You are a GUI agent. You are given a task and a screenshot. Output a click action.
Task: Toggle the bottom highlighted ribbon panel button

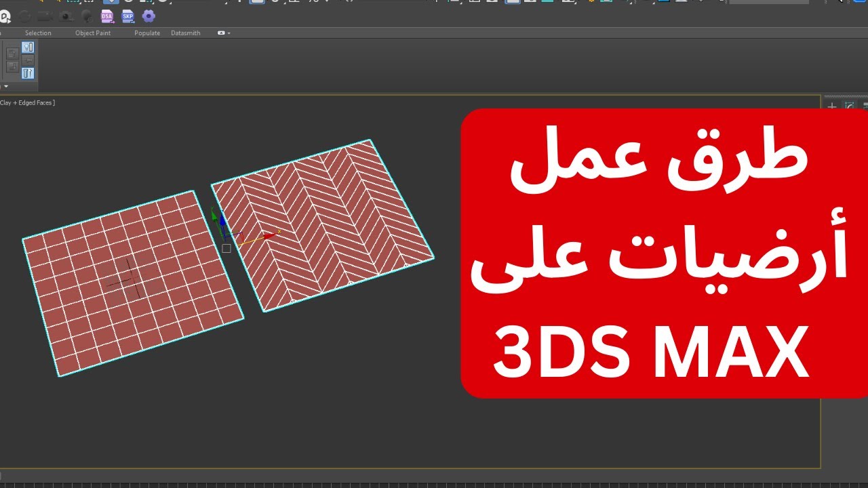click(x=28, y=73)
